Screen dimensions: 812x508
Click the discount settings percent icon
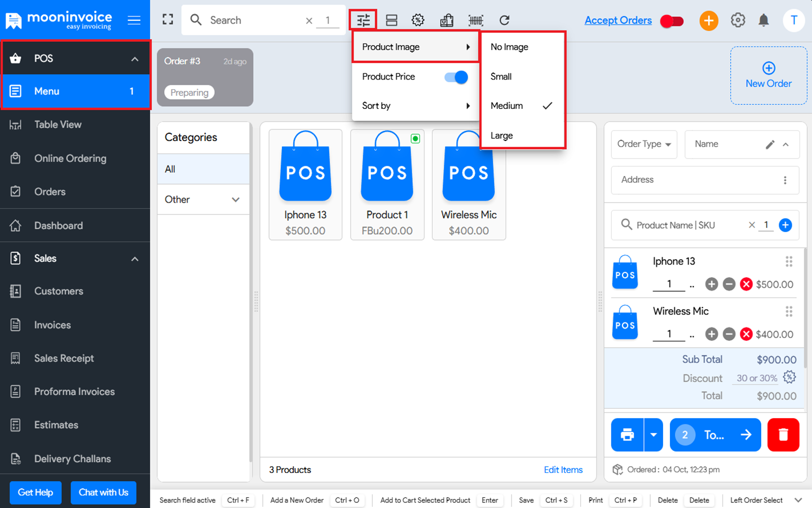pyautogui.click(x=789, y=377)
